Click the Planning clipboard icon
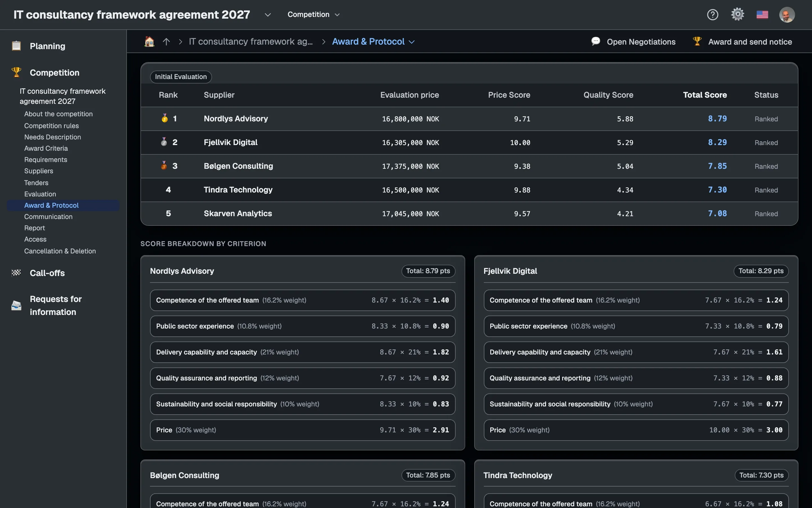 pyautogui.click(x=16, y=46)
